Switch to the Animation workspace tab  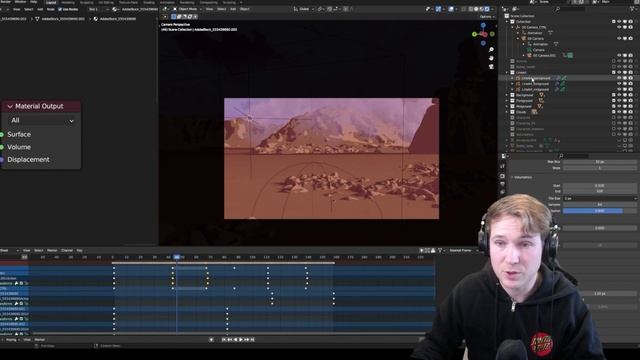167,2
